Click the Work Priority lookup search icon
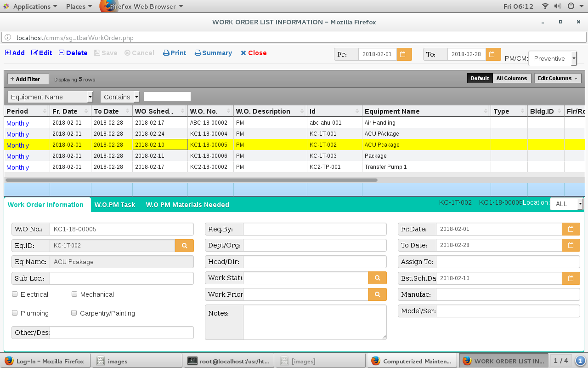This screenshot has width=588, height=368. click(377, 294)
